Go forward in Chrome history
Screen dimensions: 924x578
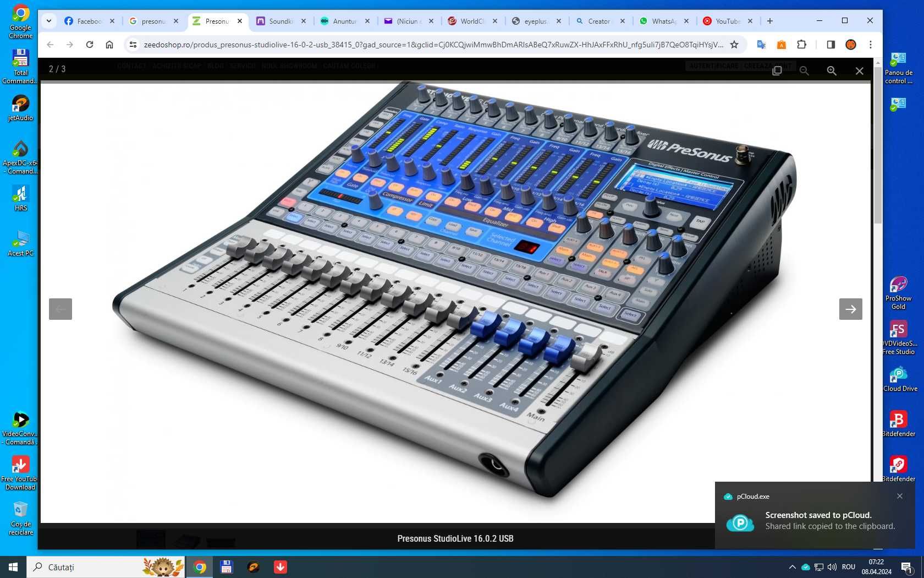pyautogui.click(x=70, y=45)
